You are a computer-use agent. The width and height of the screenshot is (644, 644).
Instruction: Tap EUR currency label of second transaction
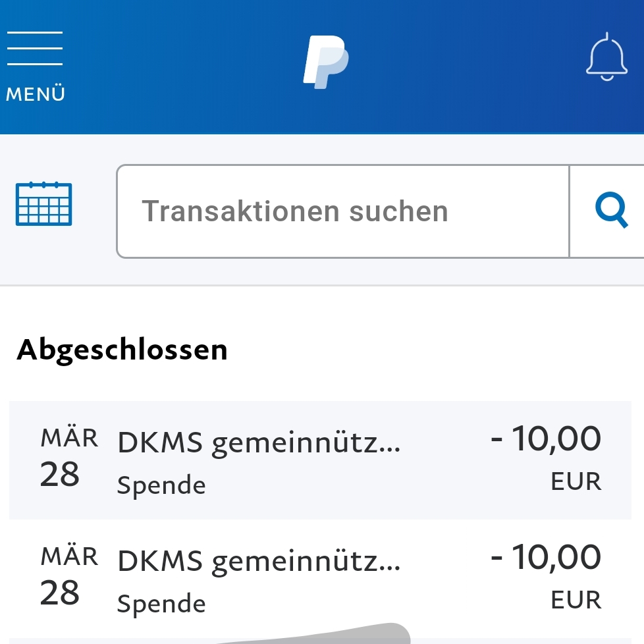coord(576,600)
